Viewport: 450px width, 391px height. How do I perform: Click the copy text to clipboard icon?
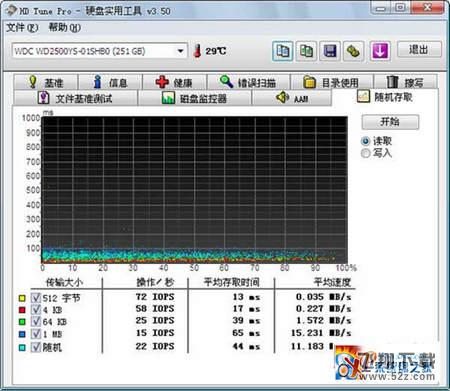283,51
